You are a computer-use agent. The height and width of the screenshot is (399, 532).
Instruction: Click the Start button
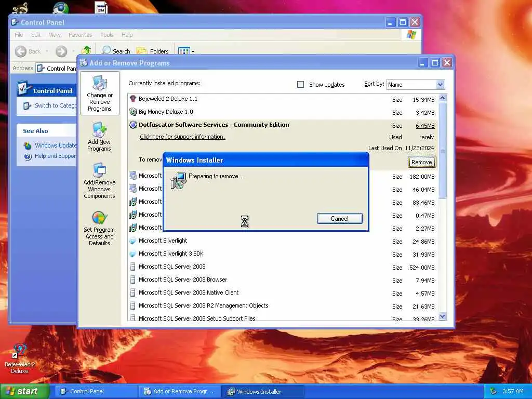(x=24, y=391)
